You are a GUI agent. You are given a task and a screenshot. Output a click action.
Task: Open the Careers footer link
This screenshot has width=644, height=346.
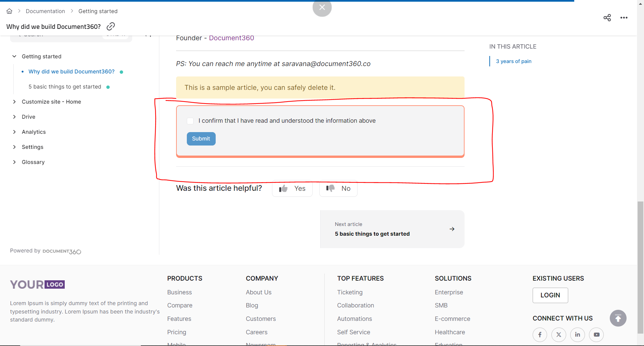click(x=257, y=332)
